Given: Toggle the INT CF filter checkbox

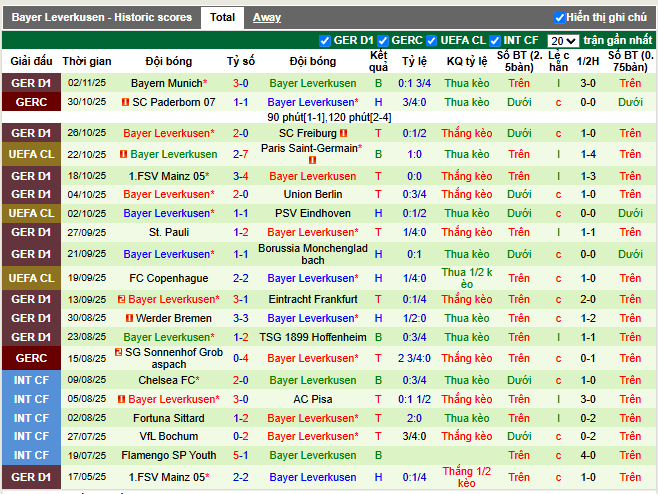Looking at the screenshot, I should pyautogui.click(x=495, y=41).
